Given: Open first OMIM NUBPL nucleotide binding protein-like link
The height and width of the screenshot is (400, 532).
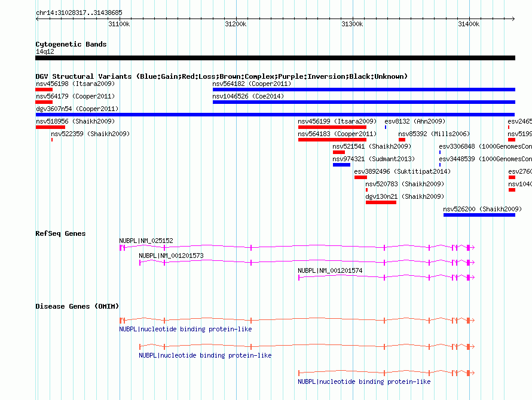Looking at the screenshot, I should [x=185, y=329].
